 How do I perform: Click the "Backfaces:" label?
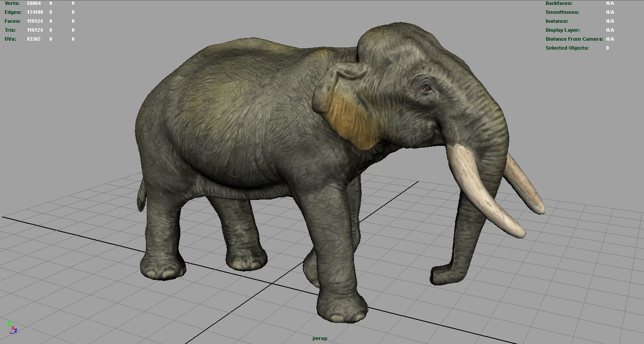[559, 3]
